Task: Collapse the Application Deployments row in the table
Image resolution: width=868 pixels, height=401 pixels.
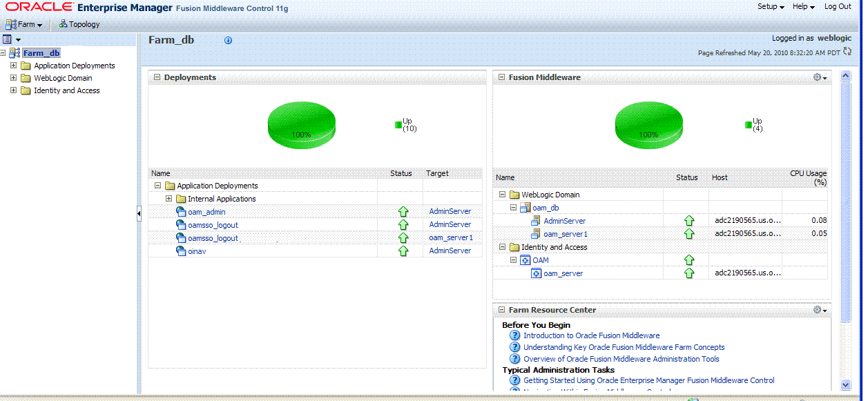Action: pos(158,186)
